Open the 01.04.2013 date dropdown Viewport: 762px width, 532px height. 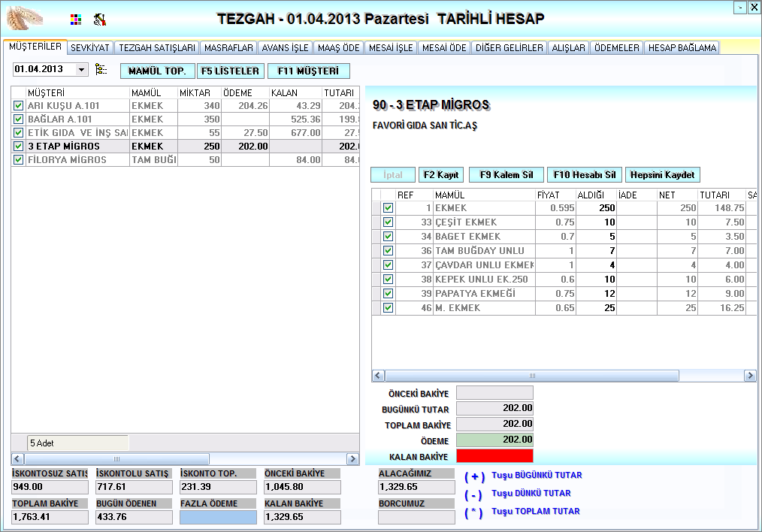[81, 70]
